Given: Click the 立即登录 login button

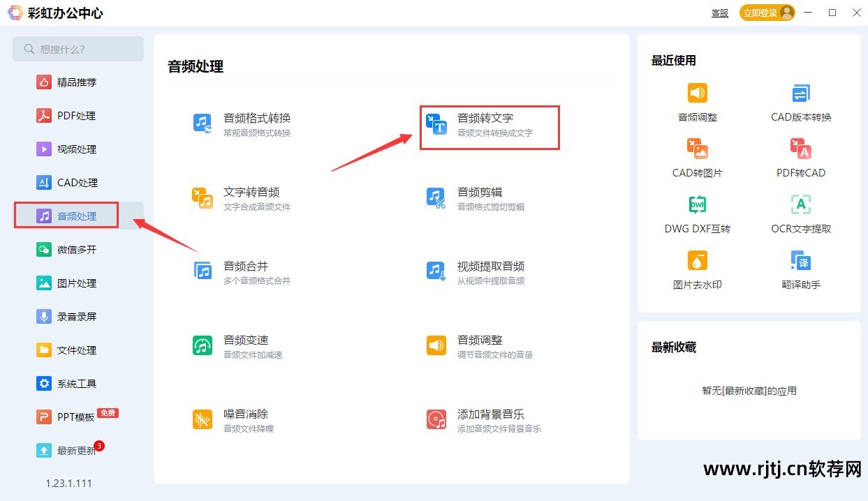Looking at the screenshot, I should [x=760, y=12].
